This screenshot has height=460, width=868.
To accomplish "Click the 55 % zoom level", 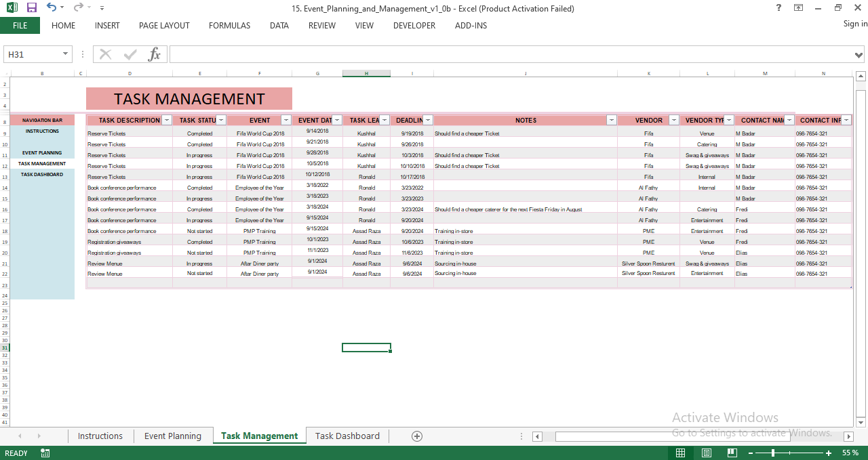I will click(x=850, y=453).
